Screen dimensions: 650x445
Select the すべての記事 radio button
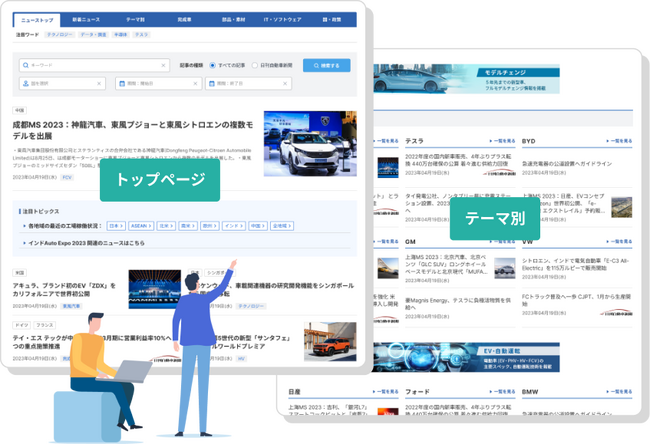213,65
